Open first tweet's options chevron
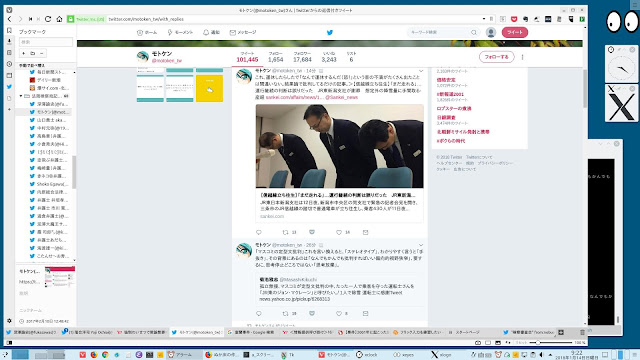Screen dimensions: 640x360 (x=421, y=71)
